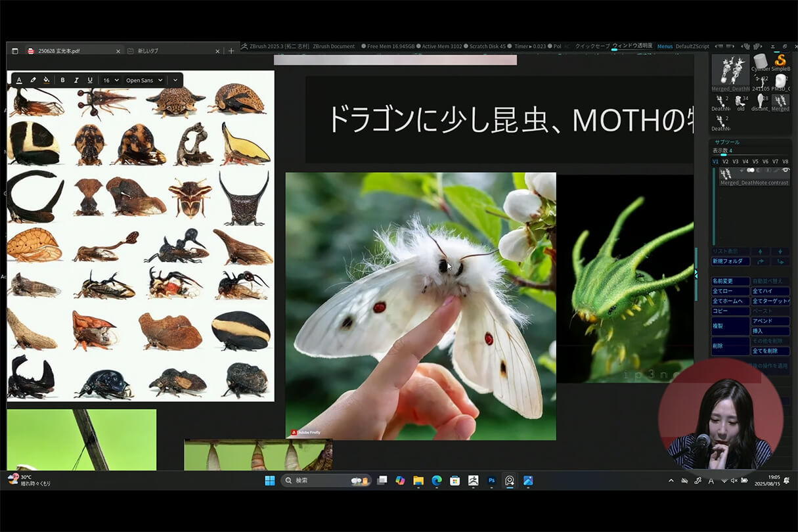798x532 pixels.
Task: Toggle bold formatting in the PDF toolbar
Action: pyautogui.click(x=62, y=79)
